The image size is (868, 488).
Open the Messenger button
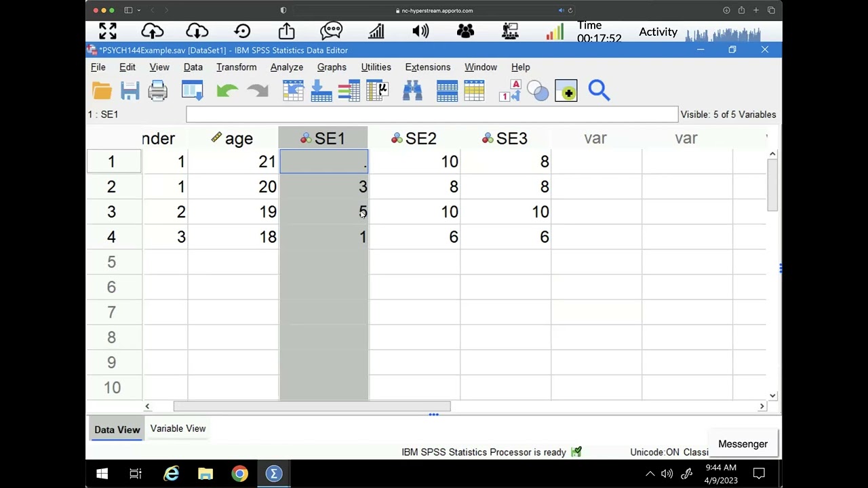[743, 444]
